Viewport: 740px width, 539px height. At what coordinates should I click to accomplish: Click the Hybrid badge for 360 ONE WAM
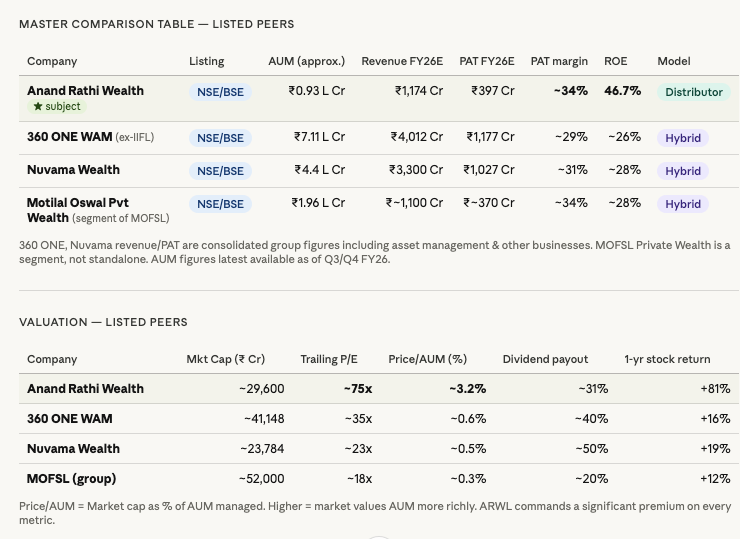point(683,138)
